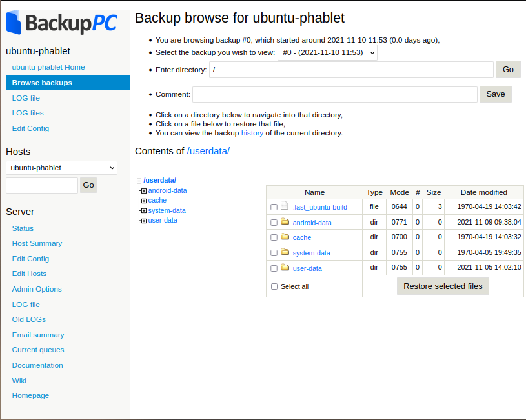This screenshot has height=420, width=526.
Task: Click .last_ubuntu-build file name to restore
Action: pyautogui.click(x=320, y=207)
